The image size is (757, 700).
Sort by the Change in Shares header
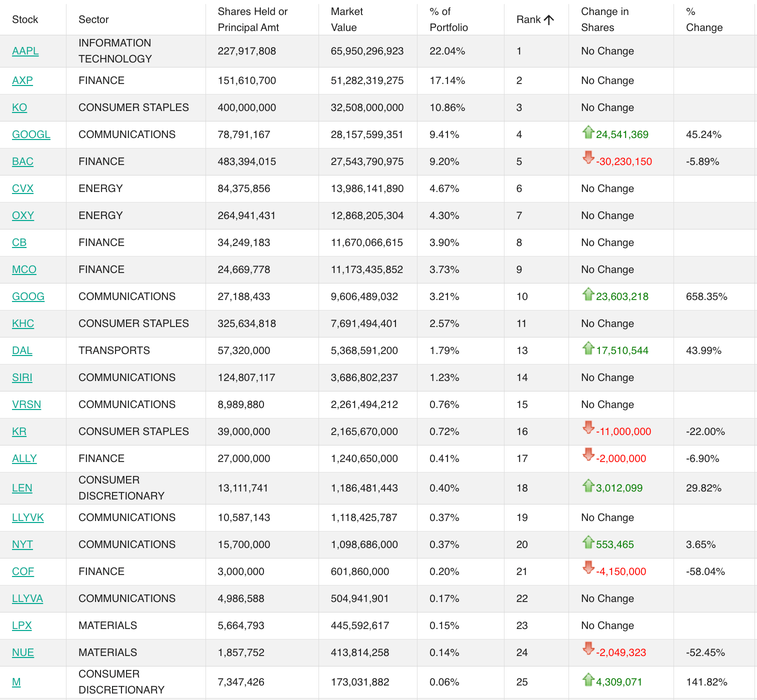[605, 19]
